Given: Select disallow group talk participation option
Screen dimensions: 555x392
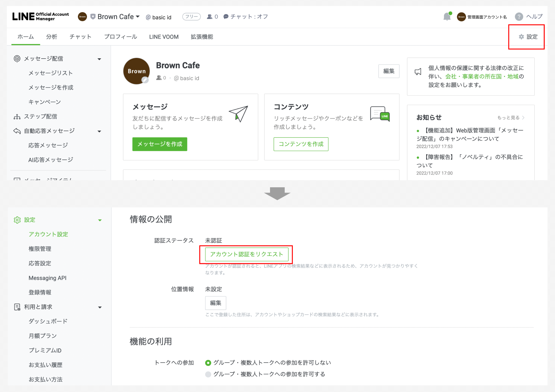Looking at the screenshot, I should (x=208, y=363).
